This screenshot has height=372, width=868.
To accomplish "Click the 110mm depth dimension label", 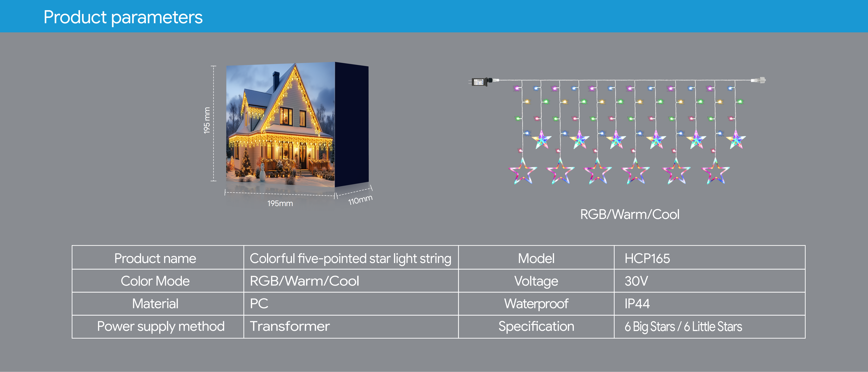I will 360,200.
